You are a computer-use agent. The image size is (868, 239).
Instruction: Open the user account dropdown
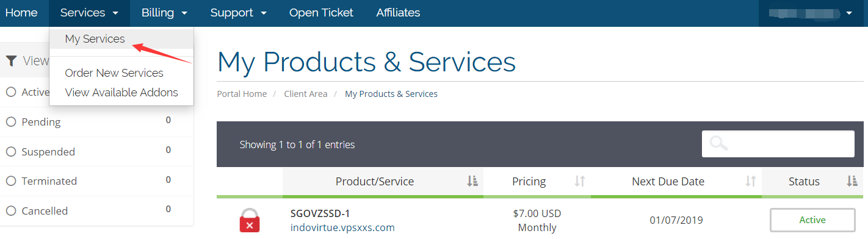[813, 13]
